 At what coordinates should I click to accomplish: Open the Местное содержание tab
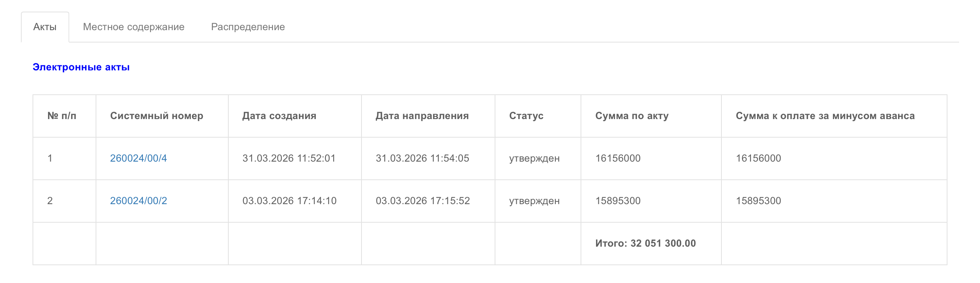point(134,27)
